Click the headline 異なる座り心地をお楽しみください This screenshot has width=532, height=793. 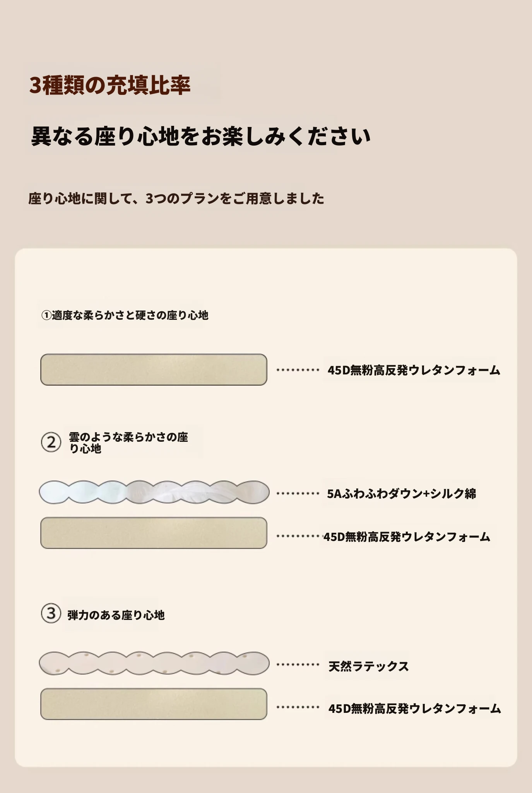(x=200, y=136)
